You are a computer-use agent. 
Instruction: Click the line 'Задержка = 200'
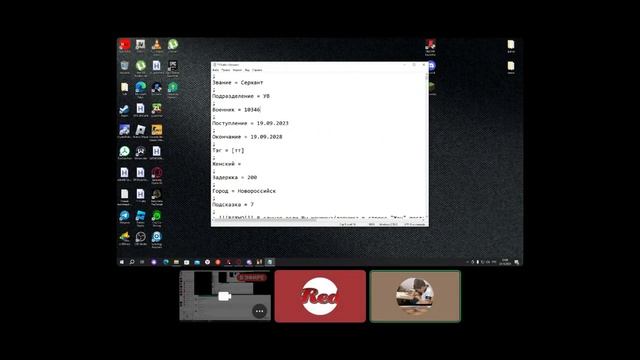(x=234, y=178)
